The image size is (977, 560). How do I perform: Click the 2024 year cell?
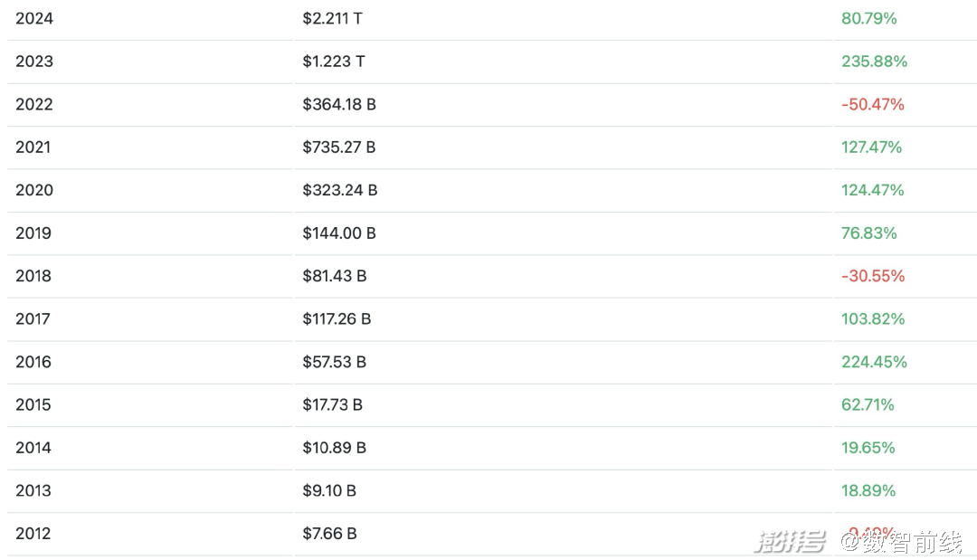click(34, 18)
